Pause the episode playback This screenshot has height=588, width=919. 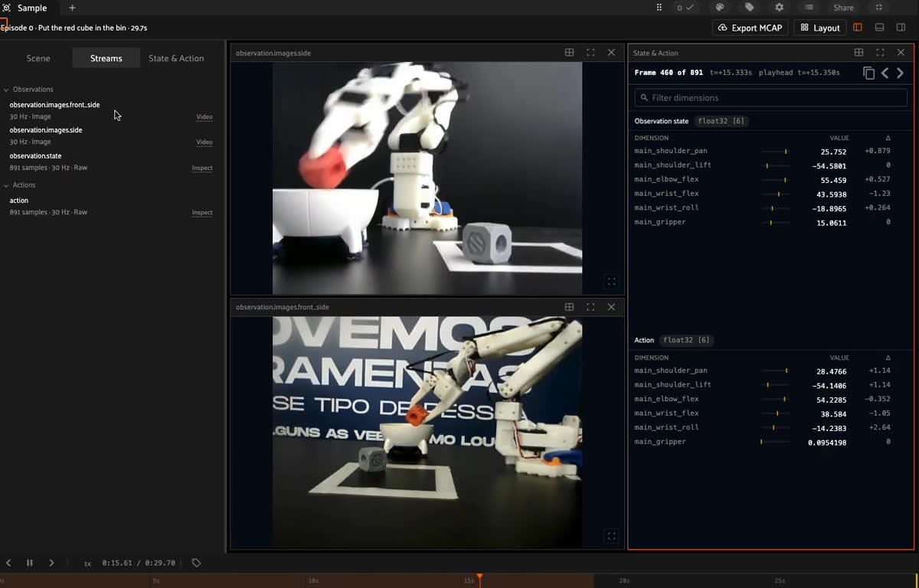point(30,563)
